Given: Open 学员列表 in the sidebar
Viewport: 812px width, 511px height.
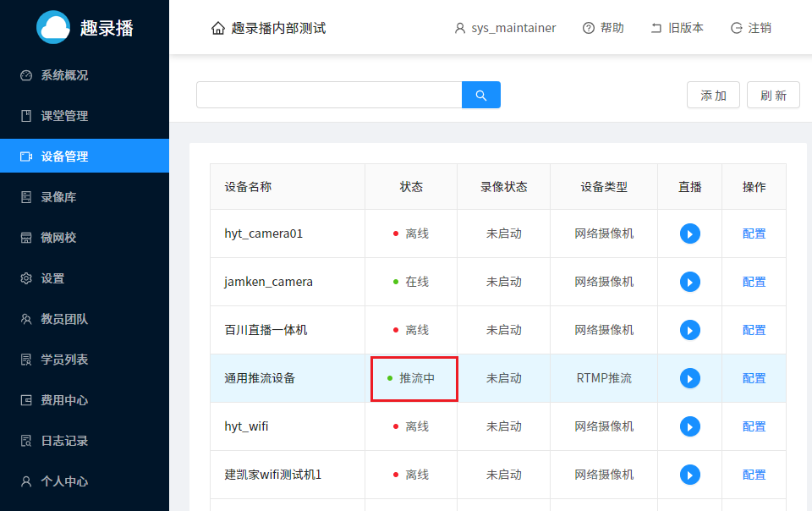Looking at the screenshot, I should 85,360.
